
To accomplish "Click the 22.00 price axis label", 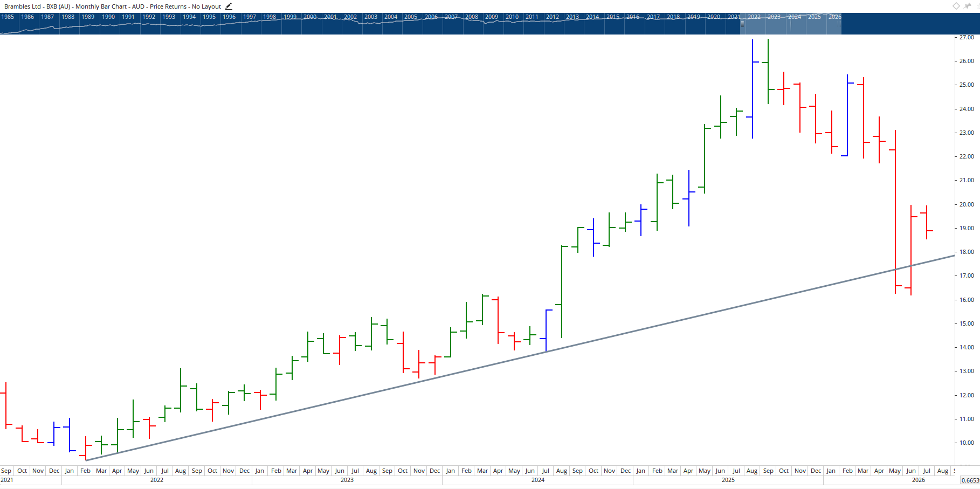I will (967, 156).
